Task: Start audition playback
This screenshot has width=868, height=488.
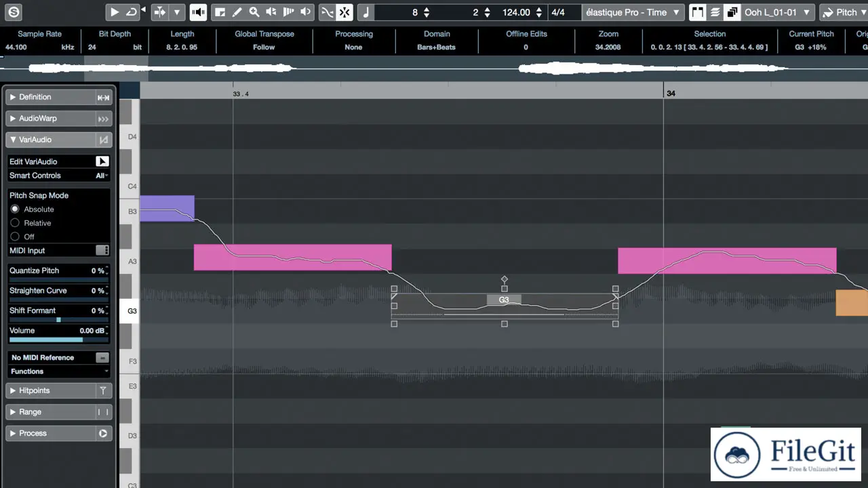Action: 115,12
